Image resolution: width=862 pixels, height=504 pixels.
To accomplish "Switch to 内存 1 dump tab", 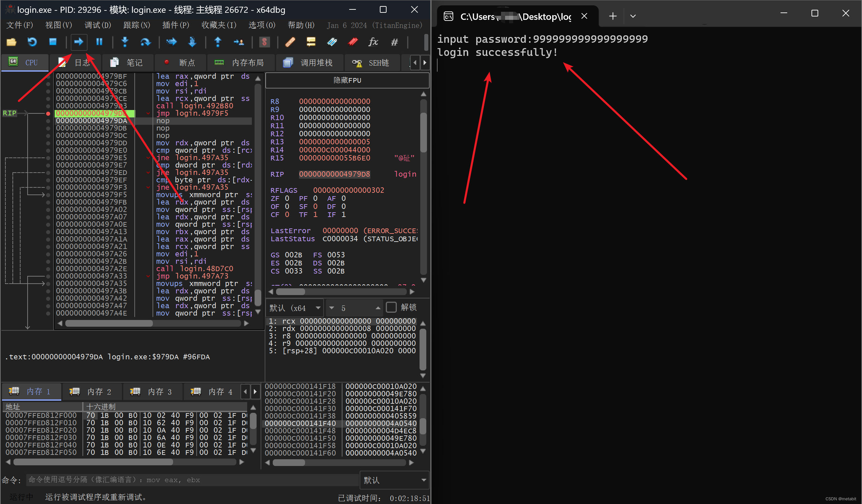I will [x=32, y=392].
